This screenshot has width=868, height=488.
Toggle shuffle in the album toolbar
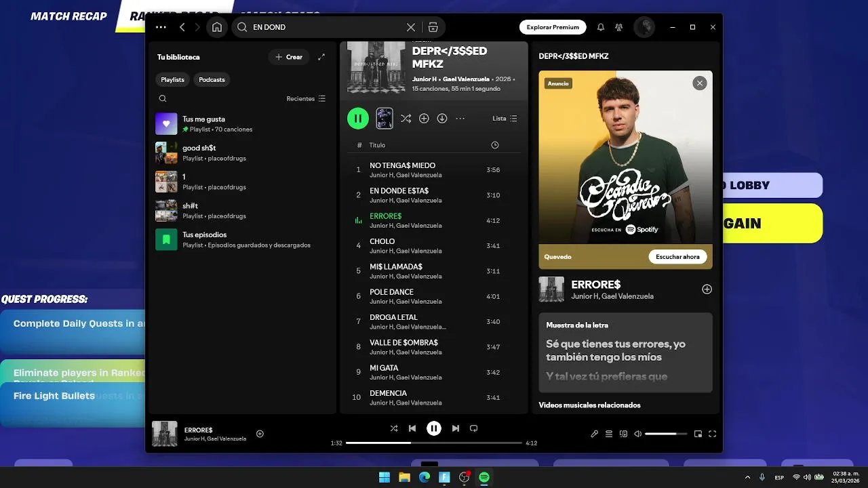coord(406,119)
